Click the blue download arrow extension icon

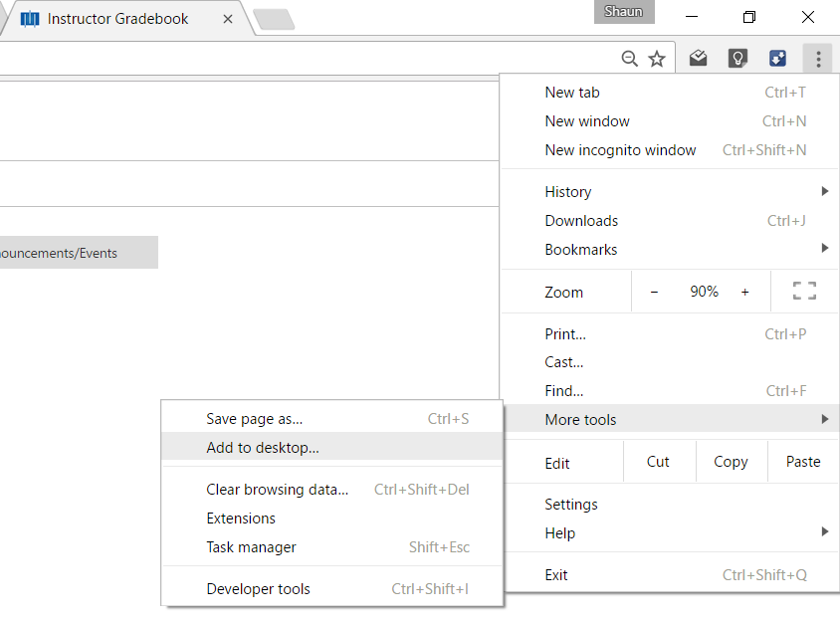[777, 58]
